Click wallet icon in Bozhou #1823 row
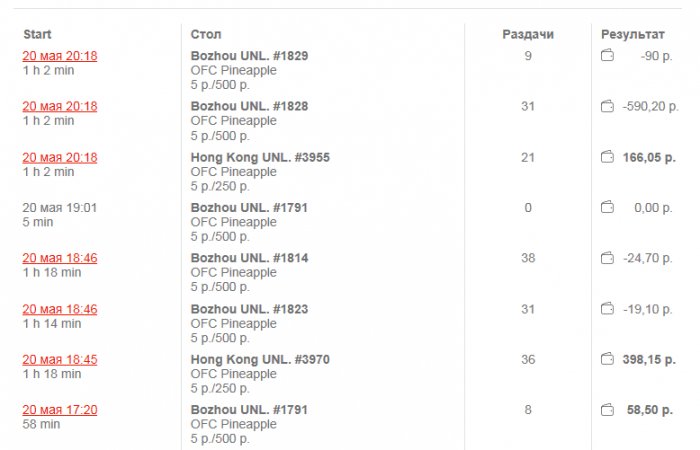Screen dimensions: 700x450 coord(607,309)
